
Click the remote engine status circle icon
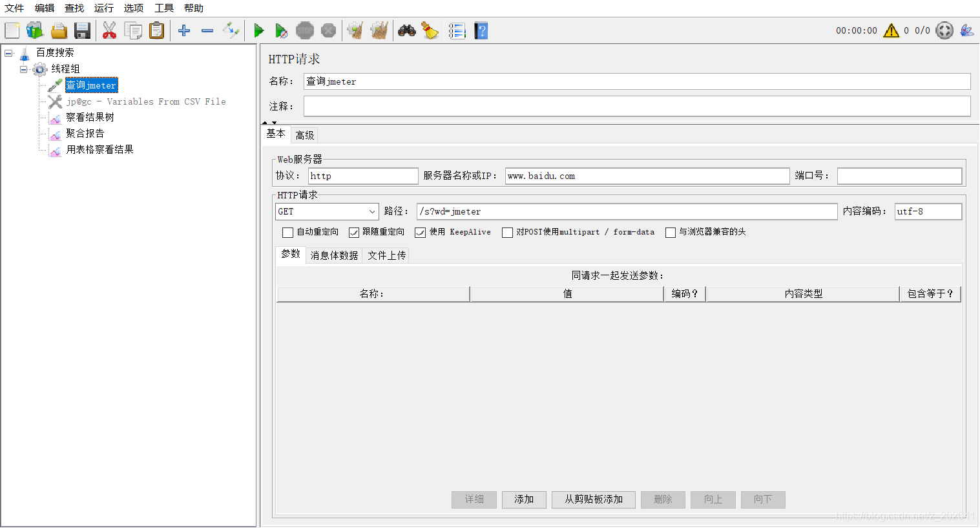click(x=944, y=30)
